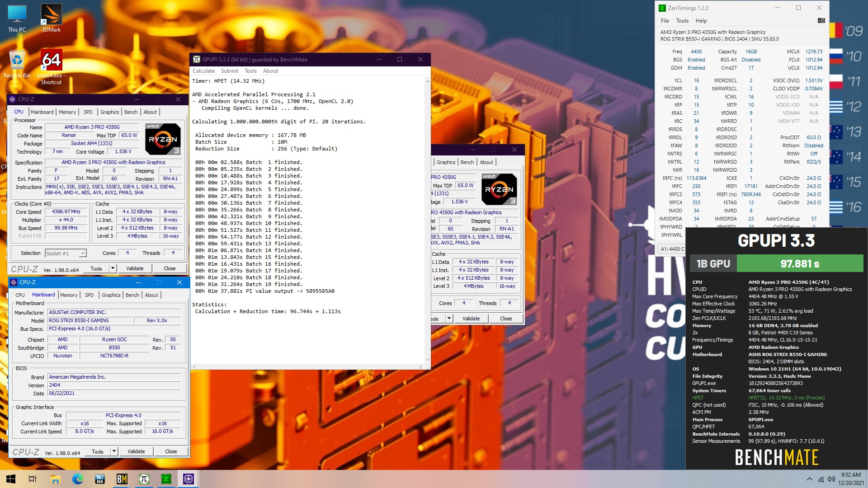868x488 pixels.
Task: Open the ZenTimings A1: 4400 module dropdown
Action: [672, 249]
